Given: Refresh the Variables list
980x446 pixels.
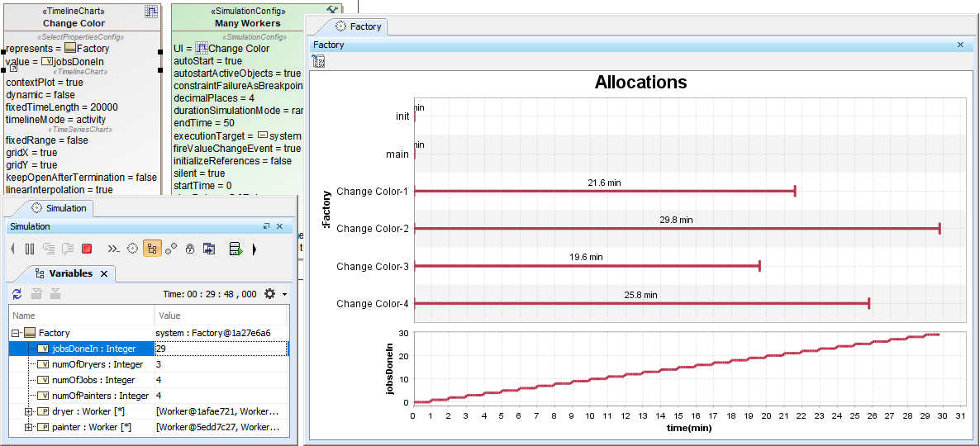Looking at the screenshot, I should (17, 294).
